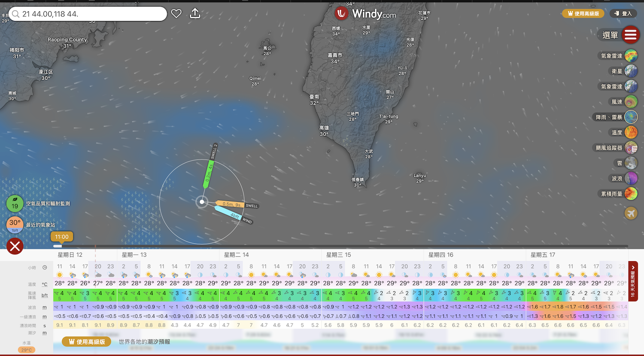Viewport: 644px width, 356px height.
Task: Expand the 16-day forecast red side tab
Action: pyautogui.click(x=633, y=281)
